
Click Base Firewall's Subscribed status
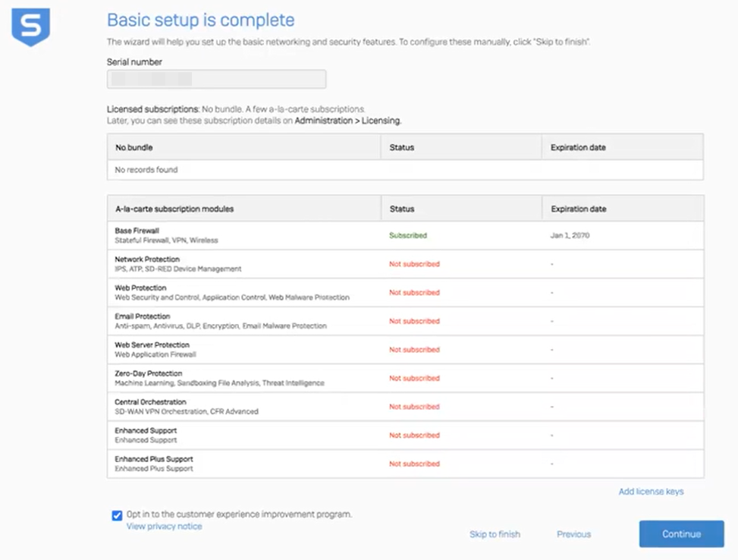point(408,235)
